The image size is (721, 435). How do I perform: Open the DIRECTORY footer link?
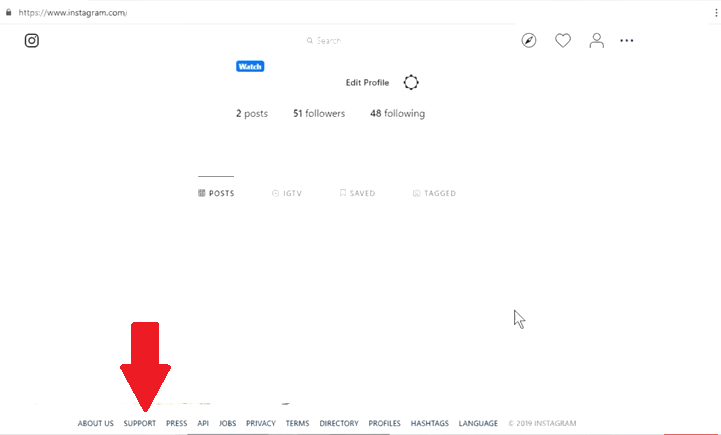point(339,423)
